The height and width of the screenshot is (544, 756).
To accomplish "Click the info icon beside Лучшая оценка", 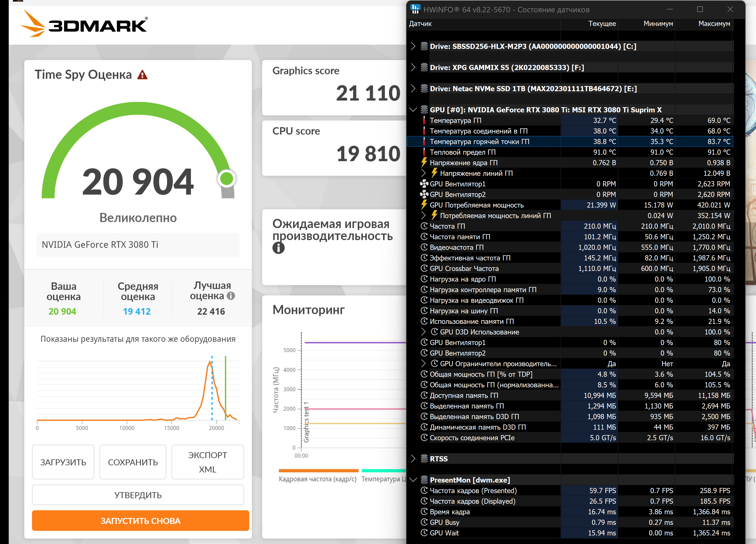I will (231, 296).
